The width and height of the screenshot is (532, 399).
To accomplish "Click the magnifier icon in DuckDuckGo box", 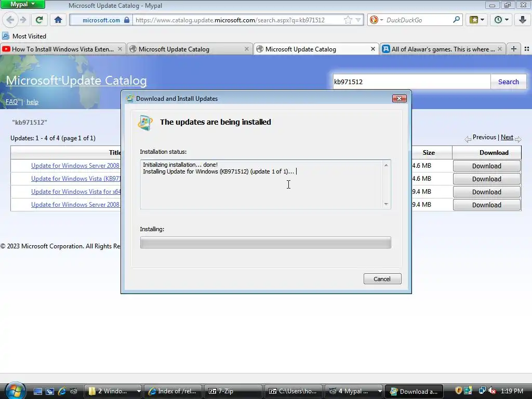I will (456, 20).
